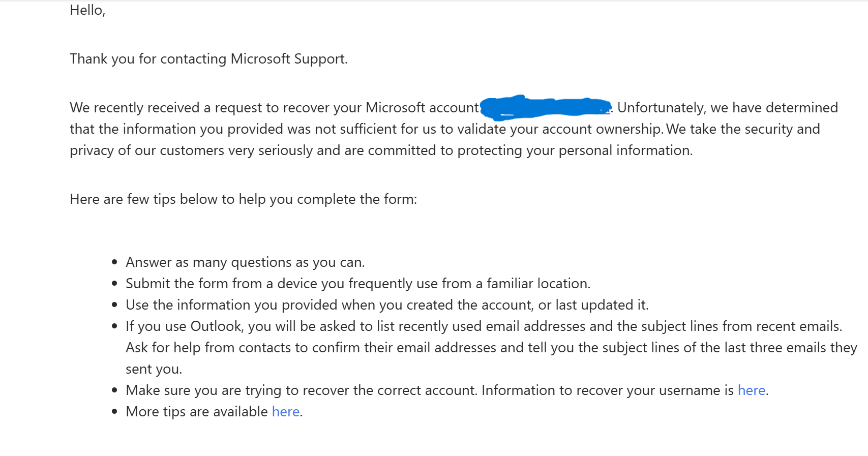This screenshot has height=456, width=868.
Task: Click the 'sent you.' text line
Action: click(154, 369)
